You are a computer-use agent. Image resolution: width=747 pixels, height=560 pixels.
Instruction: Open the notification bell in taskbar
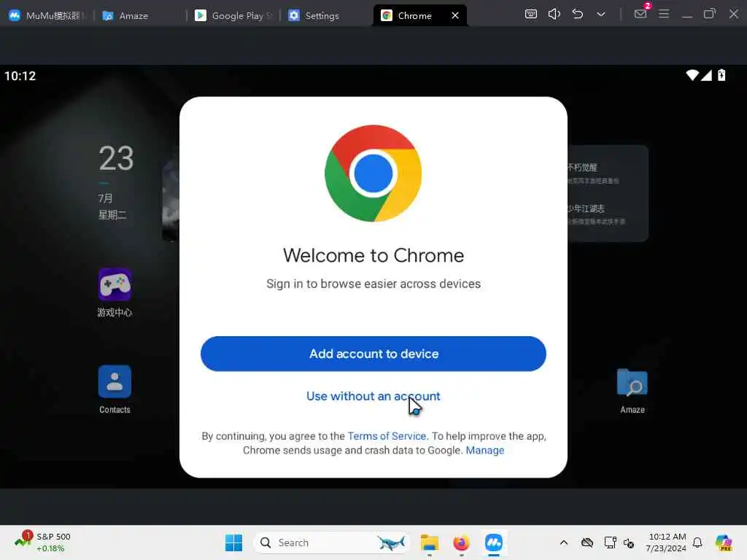click(697, 542)
